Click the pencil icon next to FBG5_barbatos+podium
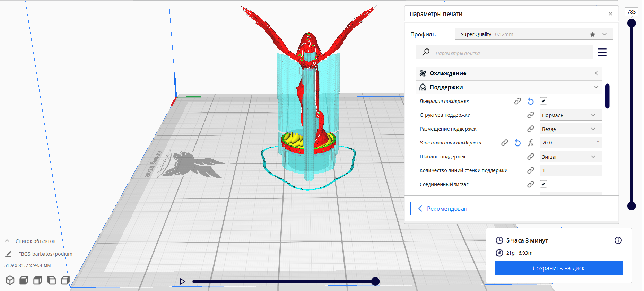This screenshot has width=644, height=291. pos(9,254)
